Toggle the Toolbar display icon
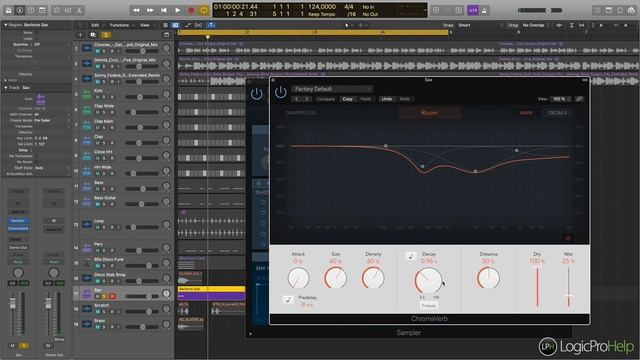Viewport: 640px width, 360px height. click(x=42, y=10)
